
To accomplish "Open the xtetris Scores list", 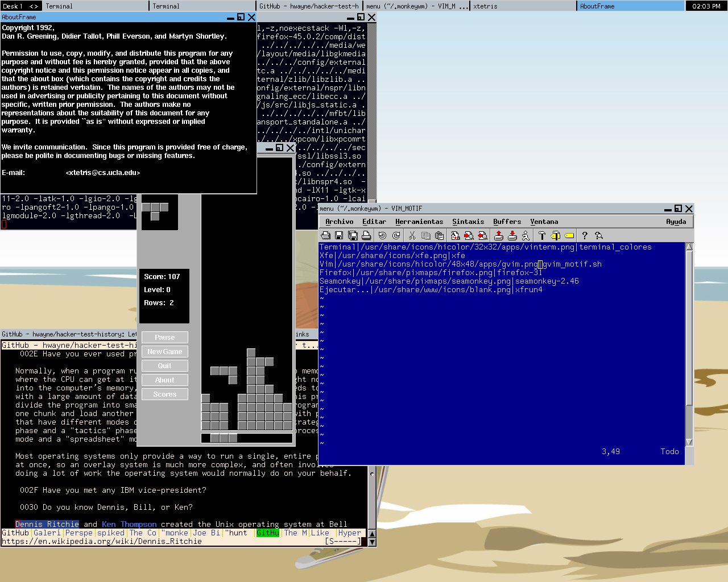I will point(165,394).
